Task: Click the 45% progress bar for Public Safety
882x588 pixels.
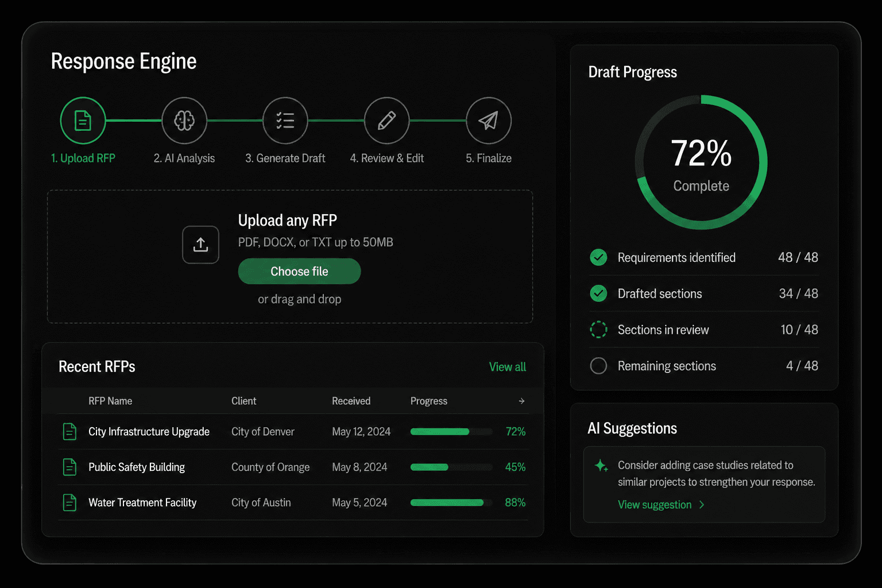Action: (x=451, y=467)
